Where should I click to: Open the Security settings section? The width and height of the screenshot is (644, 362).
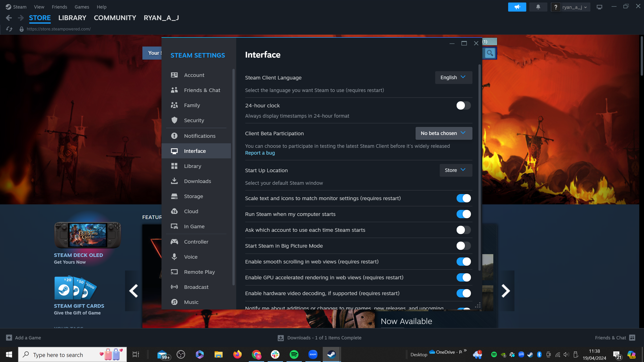point(196,120)
